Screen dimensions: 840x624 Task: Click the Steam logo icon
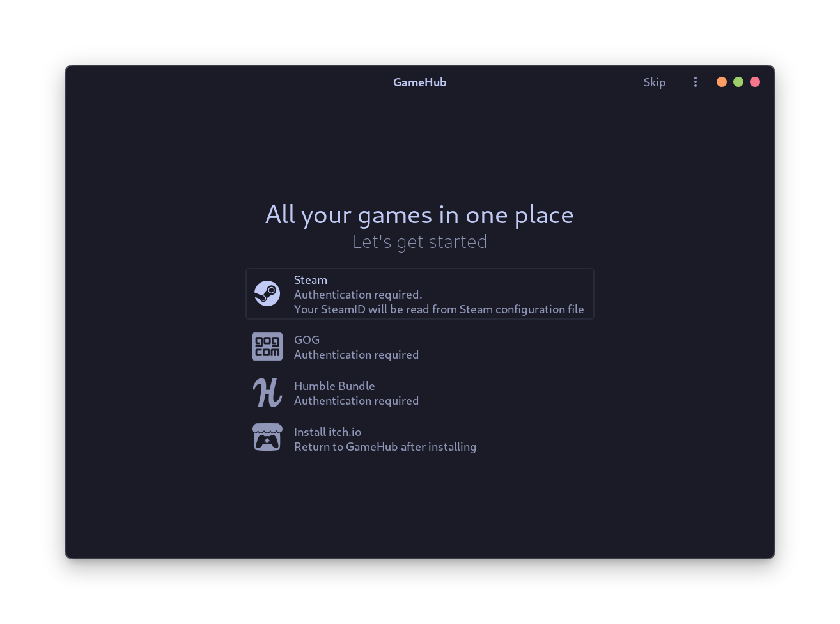click(267, 293)
